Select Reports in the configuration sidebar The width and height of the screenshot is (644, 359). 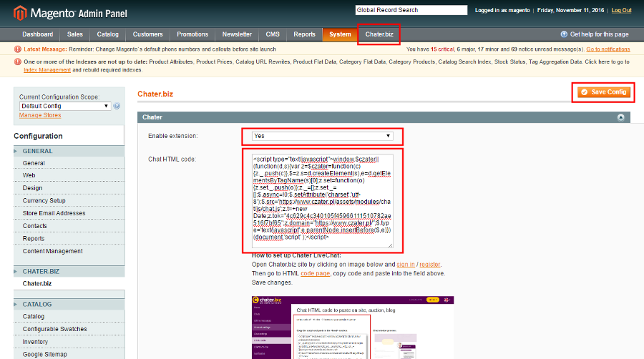coord(34,239)
